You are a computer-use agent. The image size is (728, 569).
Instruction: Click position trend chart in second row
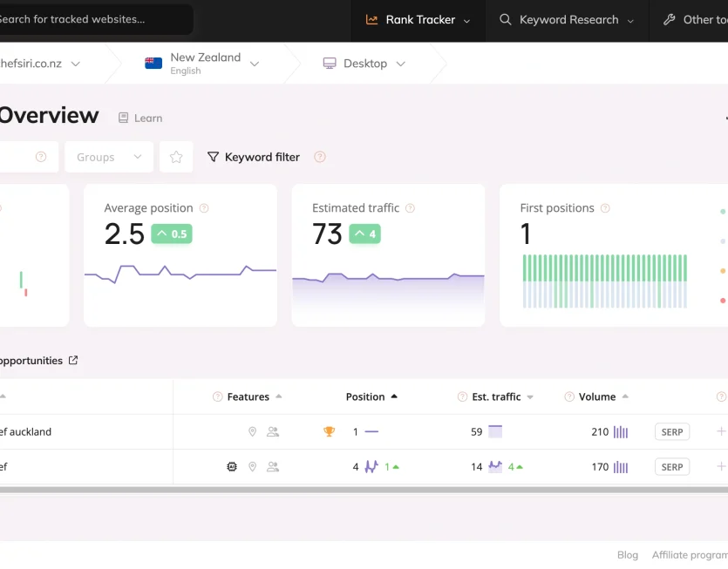point(371,466)
